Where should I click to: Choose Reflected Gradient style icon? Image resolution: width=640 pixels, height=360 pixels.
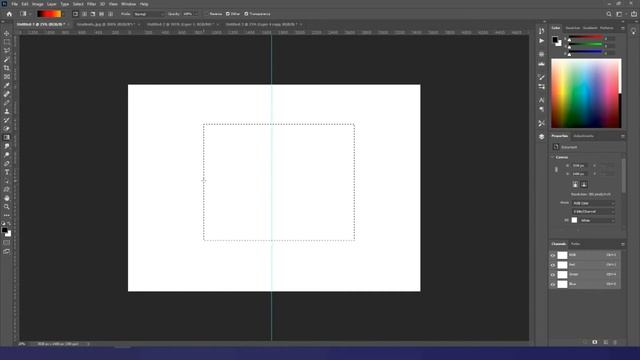pyautogui.click(x=102, y=14)
